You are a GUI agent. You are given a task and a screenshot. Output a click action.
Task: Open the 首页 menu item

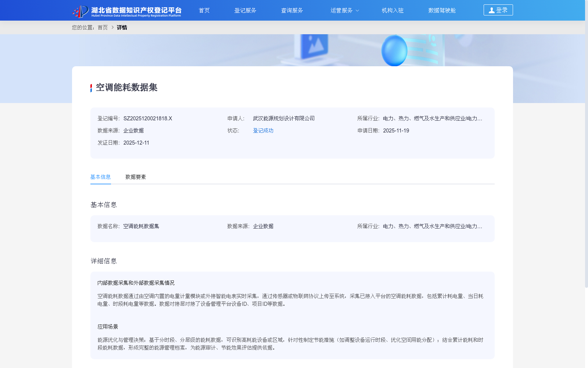tap(204, 10)
